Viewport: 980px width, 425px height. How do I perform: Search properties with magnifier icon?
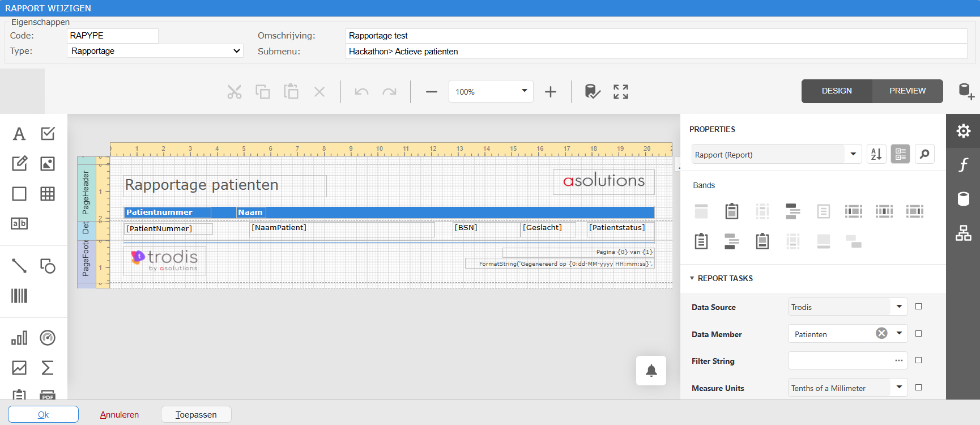pyautogui.click(x=924, y=154)
